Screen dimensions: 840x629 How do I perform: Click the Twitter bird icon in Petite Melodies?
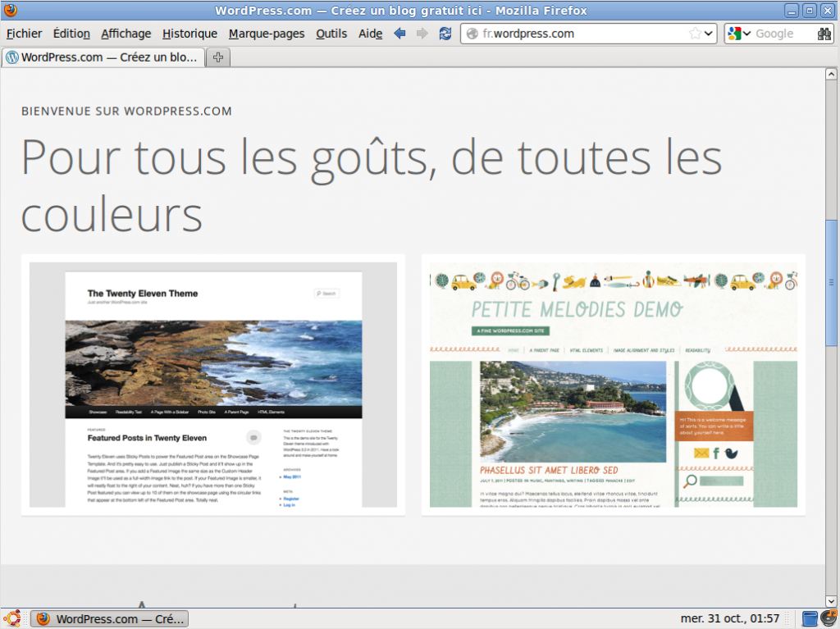[x=731, y=454]
